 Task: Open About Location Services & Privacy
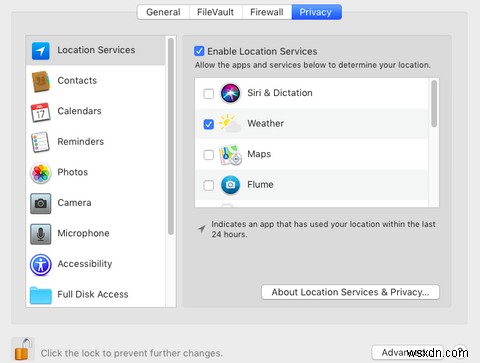(x=350, y=292)
